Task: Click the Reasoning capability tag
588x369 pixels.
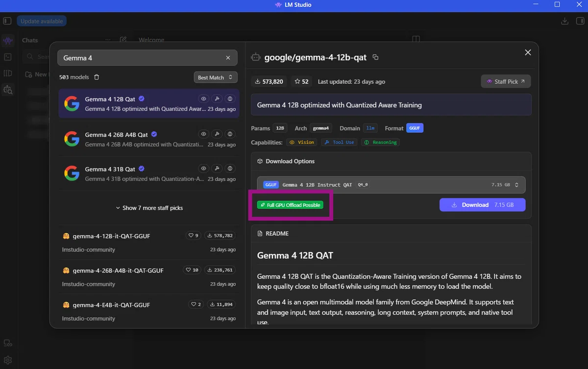Action: tap(380, 142)
